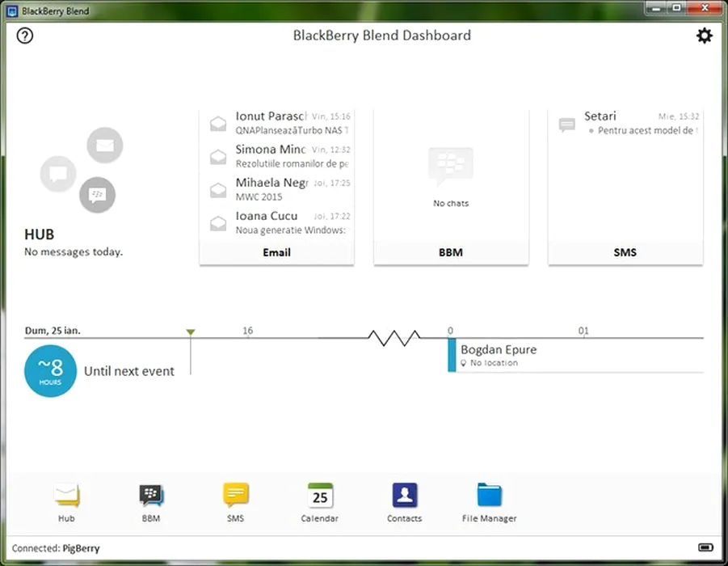Click the BlackBerry Blend Dashboard title
The width and height of the screenshot is (728, 566).
tap(382, 36)
